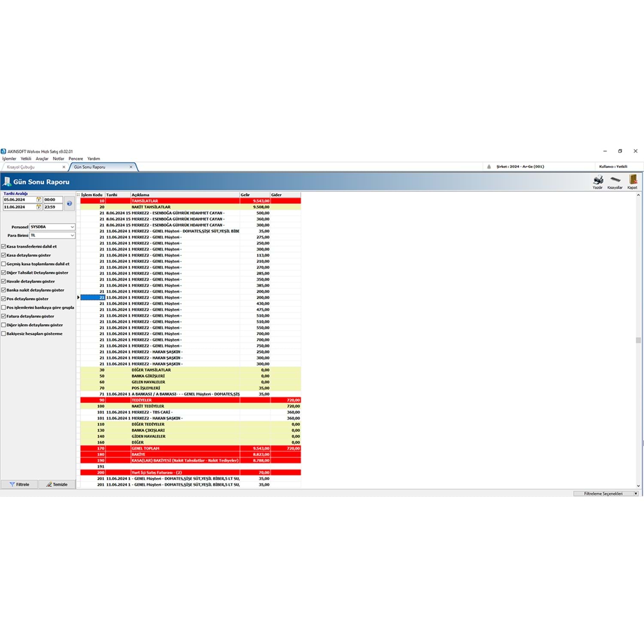Select the red TAHSİLATLAR row
644x644 pixels.
[191, 201]
